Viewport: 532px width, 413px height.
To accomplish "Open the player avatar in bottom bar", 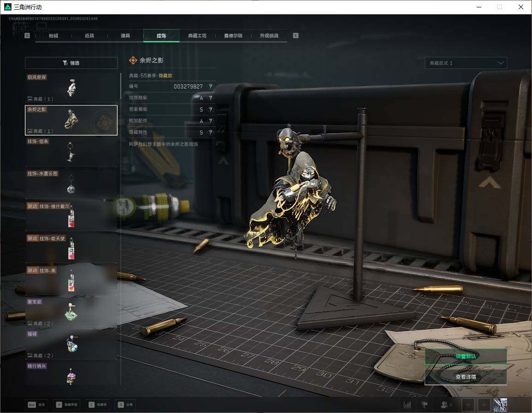I will coord(500,405).
